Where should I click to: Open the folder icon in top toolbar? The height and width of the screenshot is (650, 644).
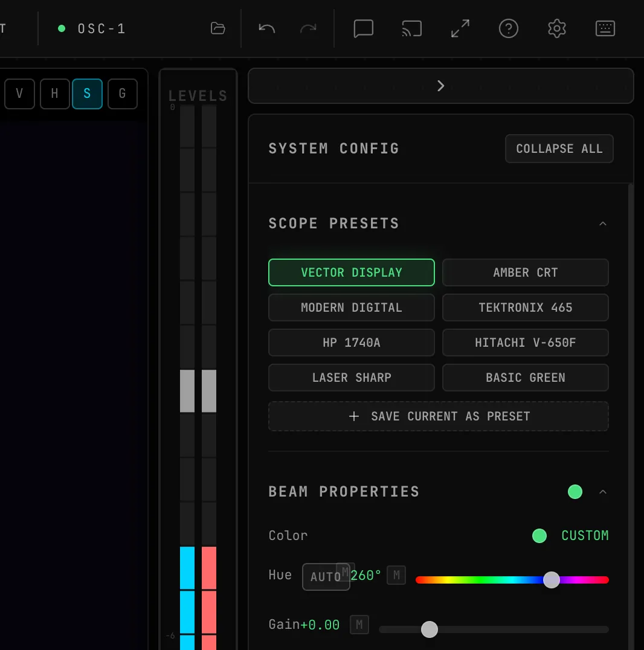(217, 28)
